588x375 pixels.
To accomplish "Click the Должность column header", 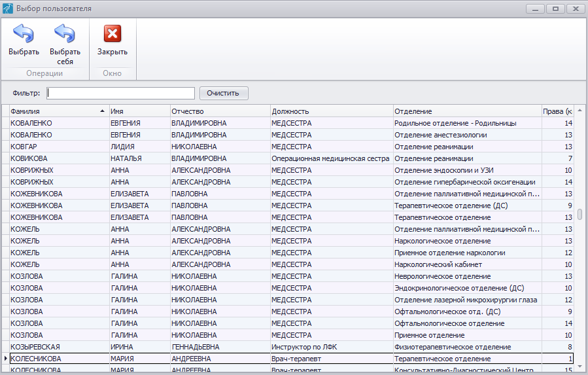I will (x=331, y=111).
